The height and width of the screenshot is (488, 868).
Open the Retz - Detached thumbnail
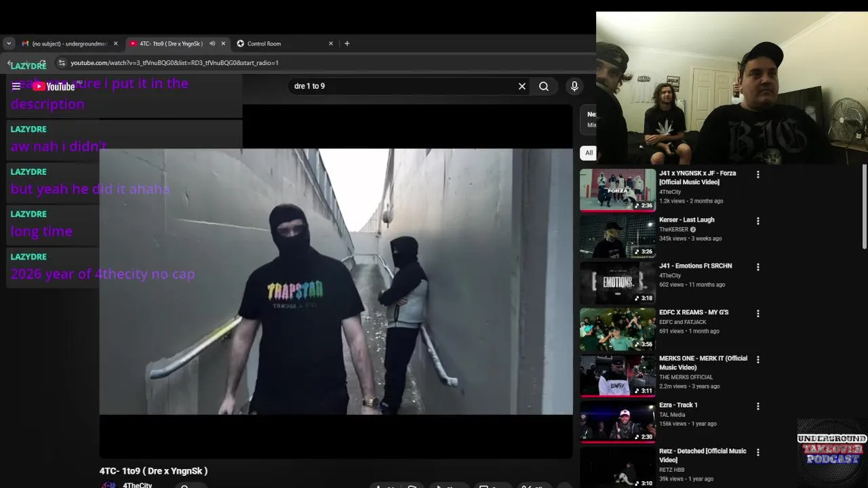click(618, 468)
